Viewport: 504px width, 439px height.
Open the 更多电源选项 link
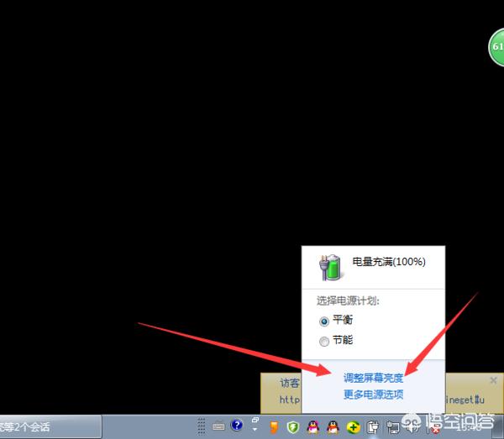(373, 395)
